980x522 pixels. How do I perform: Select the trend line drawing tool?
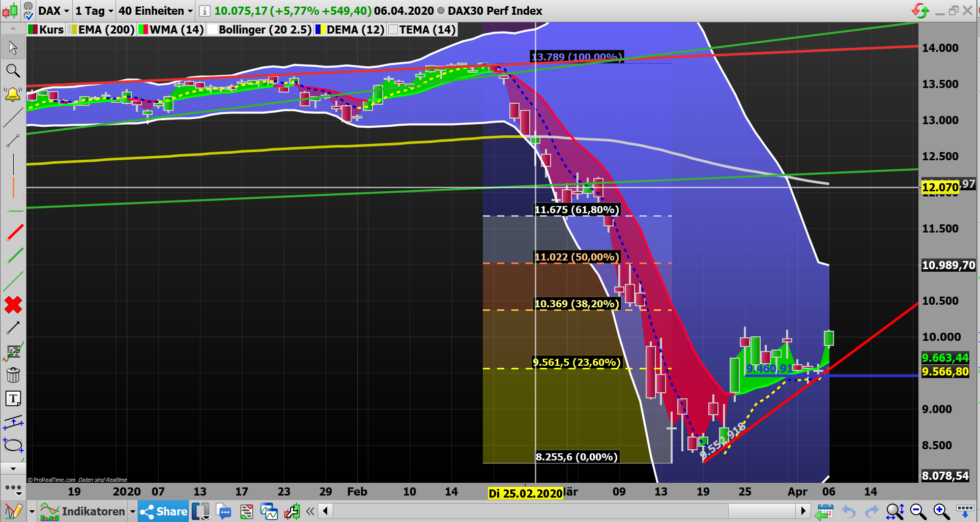13,118
